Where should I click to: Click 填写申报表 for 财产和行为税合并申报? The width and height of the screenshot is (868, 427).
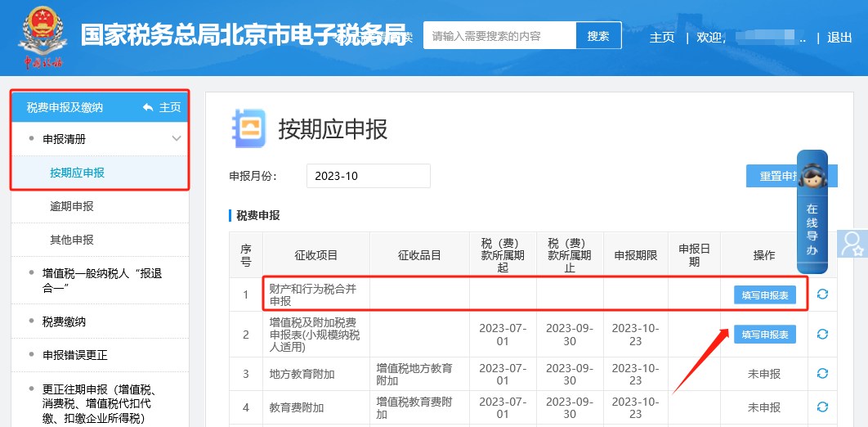pos(764,295)
